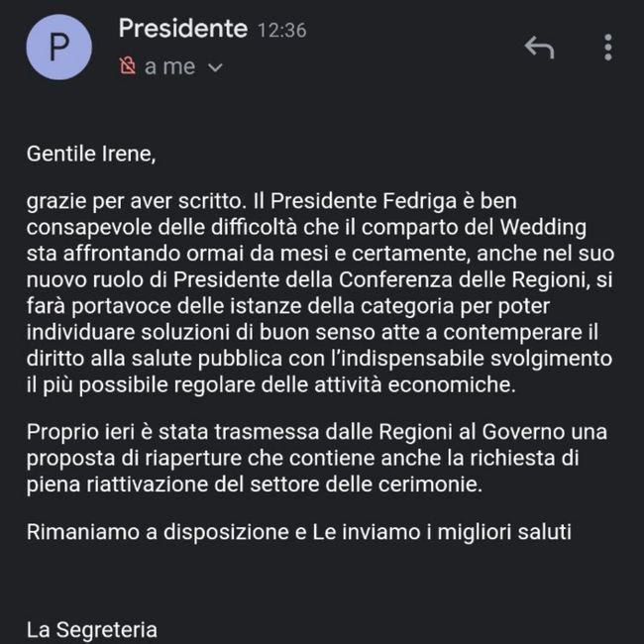
Task: Open the three-dot more options menu
Action: (x=608, y=47)
